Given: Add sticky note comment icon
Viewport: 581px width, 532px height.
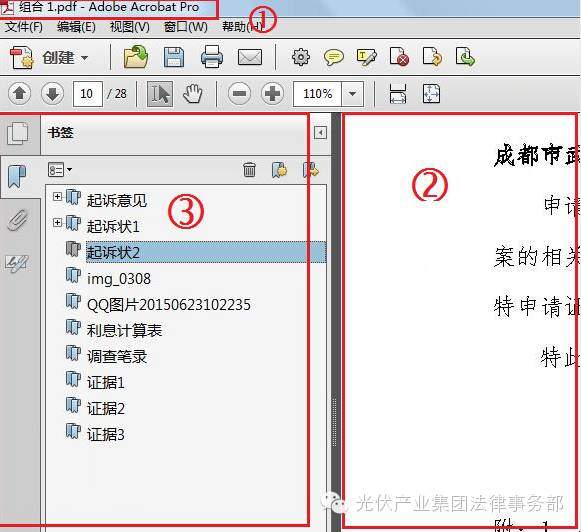Looking at the screenshot, I should [333, 58].
